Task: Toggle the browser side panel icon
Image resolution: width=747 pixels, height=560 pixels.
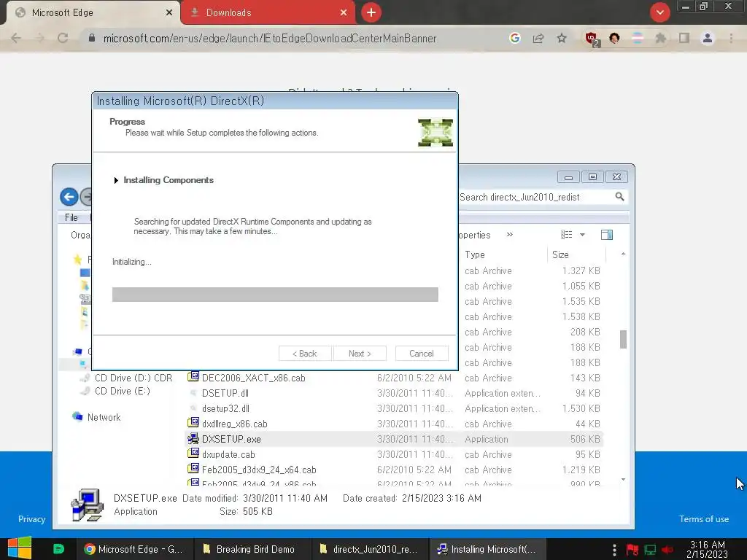Action: click(x=684, y=38)
